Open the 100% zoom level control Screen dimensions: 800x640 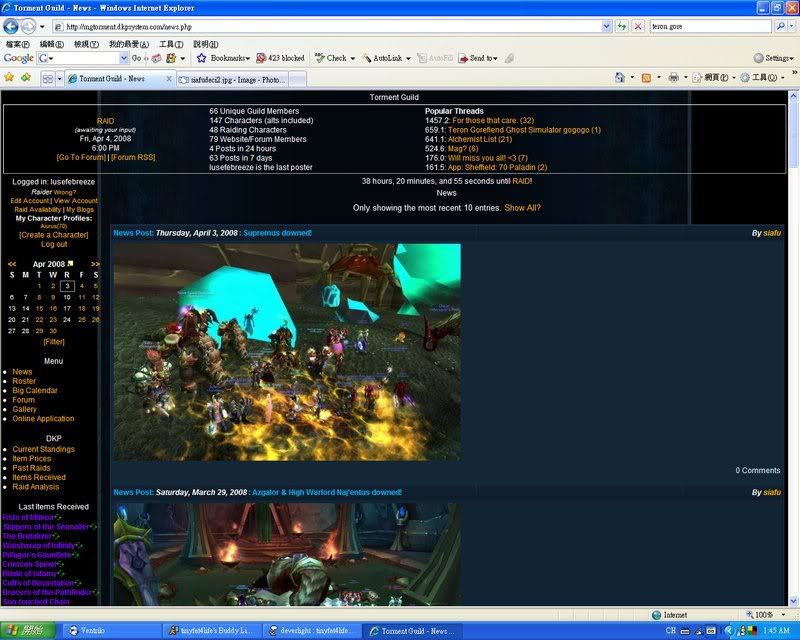[x=764, y=614]
